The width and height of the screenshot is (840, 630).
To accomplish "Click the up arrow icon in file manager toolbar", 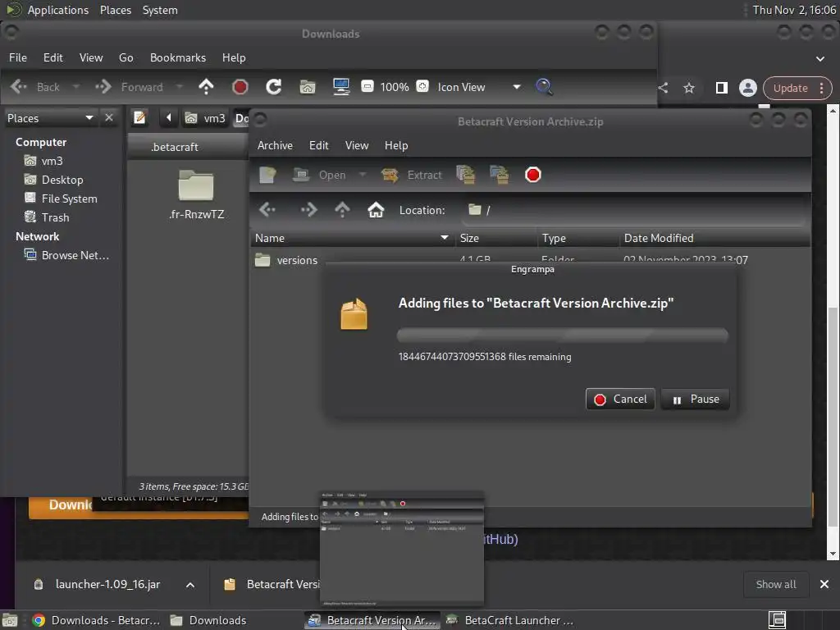I will (206, 87).
